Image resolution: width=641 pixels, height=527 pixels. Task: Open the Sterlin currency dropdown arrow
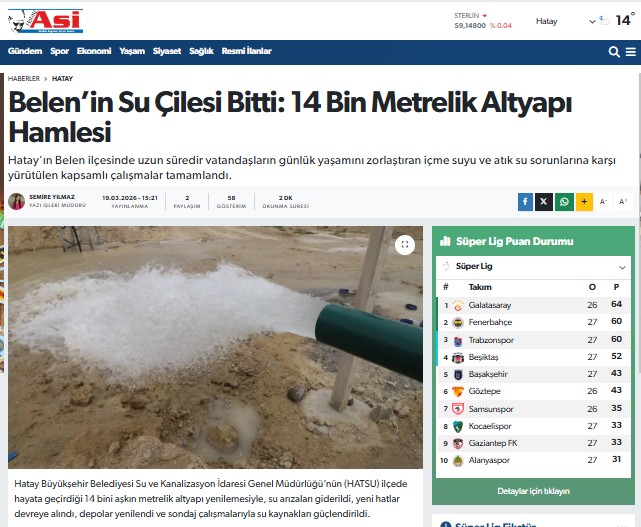click(484, 16)
